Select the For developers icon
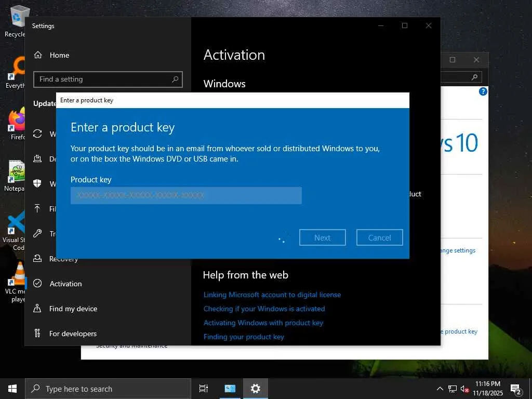This screenshot has width=532, height=399. [37, 334]
